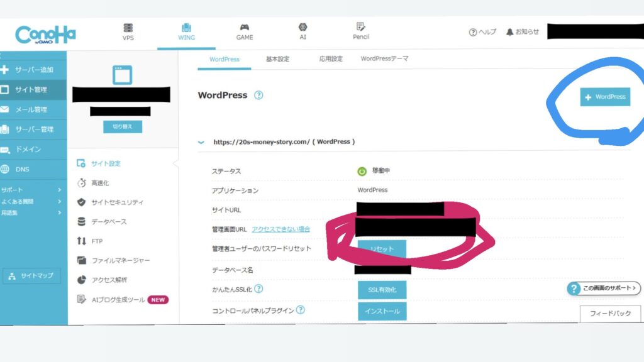Collapse the 20s-money-story.com site section
Image resolution: width=644 pixels, height=362 pixels.
[201, 142]
